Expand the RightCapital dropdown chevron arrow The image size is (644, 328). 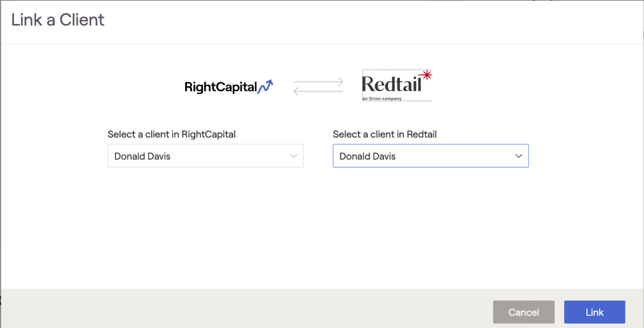pos(294,156)
